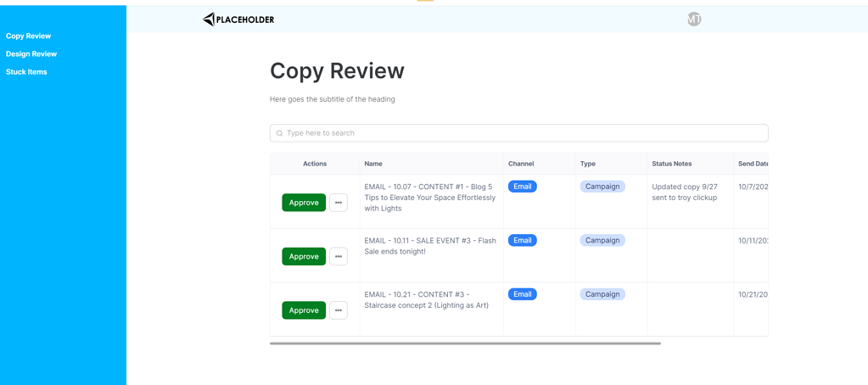Focus the 'Type here to search' field
This screenshot has width=868, height=385.
518,133
